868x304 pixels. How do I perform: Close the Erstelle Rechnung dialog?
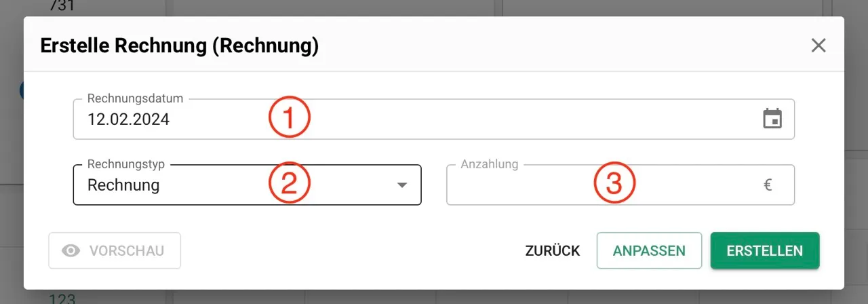[818, 45]
